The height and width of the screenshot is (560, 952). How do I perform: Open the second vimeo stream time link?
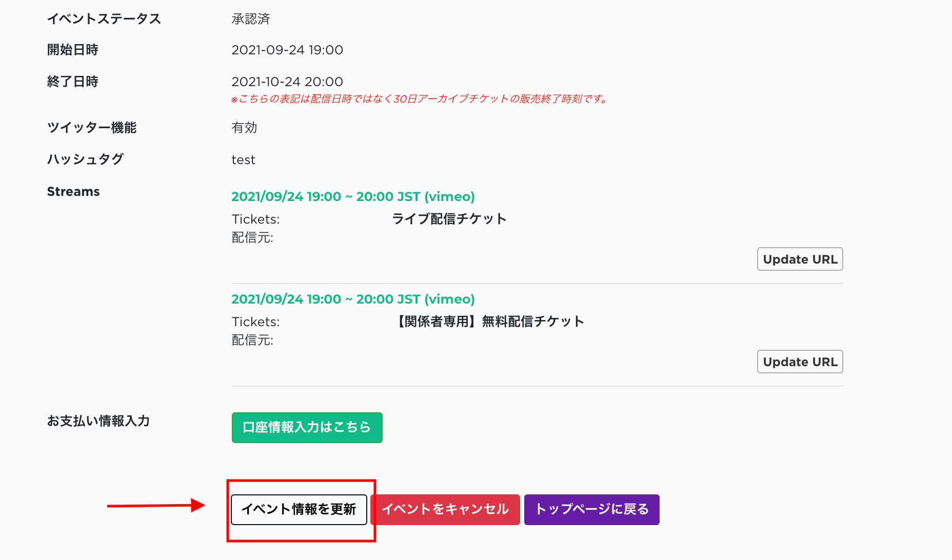[x=353, y=299]
